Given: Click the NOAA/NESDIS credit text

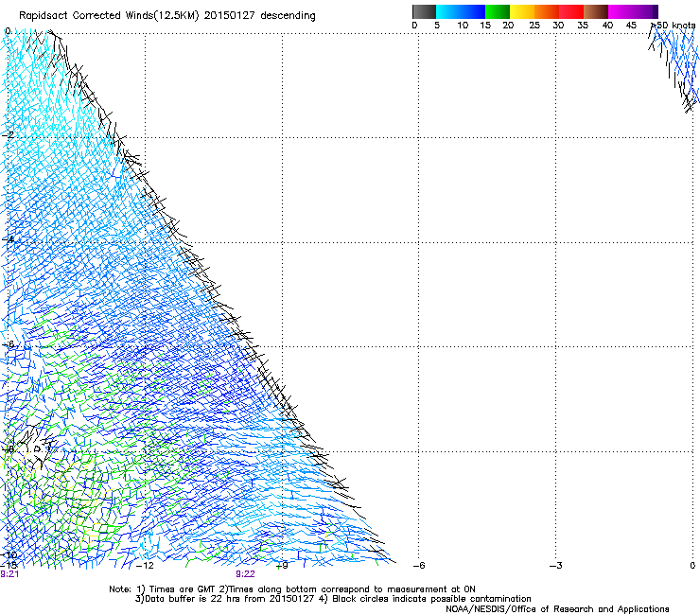Looking at the screenshot, I should 557,609.
